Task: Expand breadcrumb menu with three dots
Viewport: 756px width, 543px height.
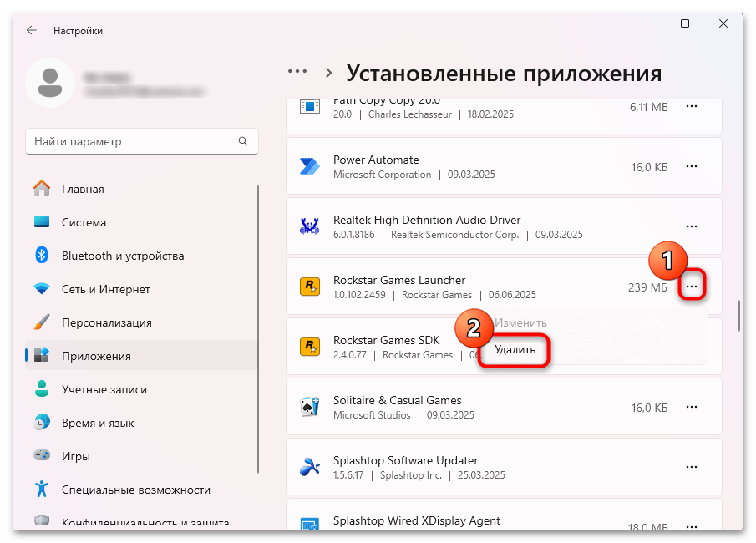Action: click(297, 72)
